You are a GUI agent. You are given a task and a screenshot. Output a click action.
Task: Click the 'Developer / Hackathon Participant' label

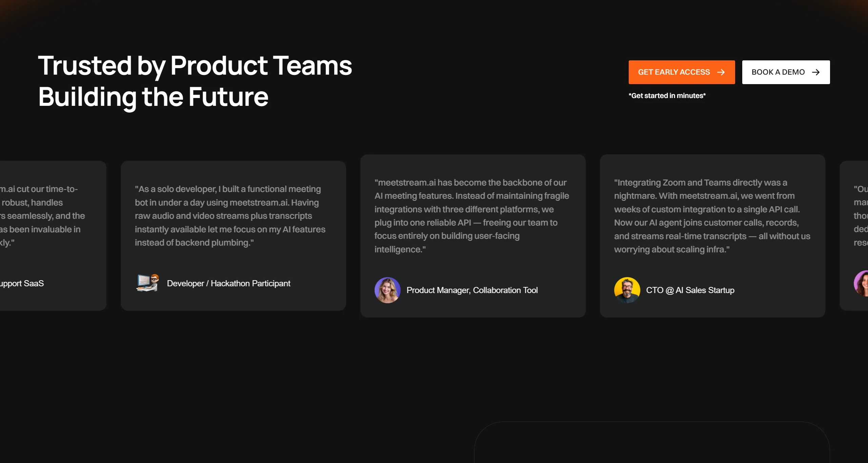[x=228, y=283]
